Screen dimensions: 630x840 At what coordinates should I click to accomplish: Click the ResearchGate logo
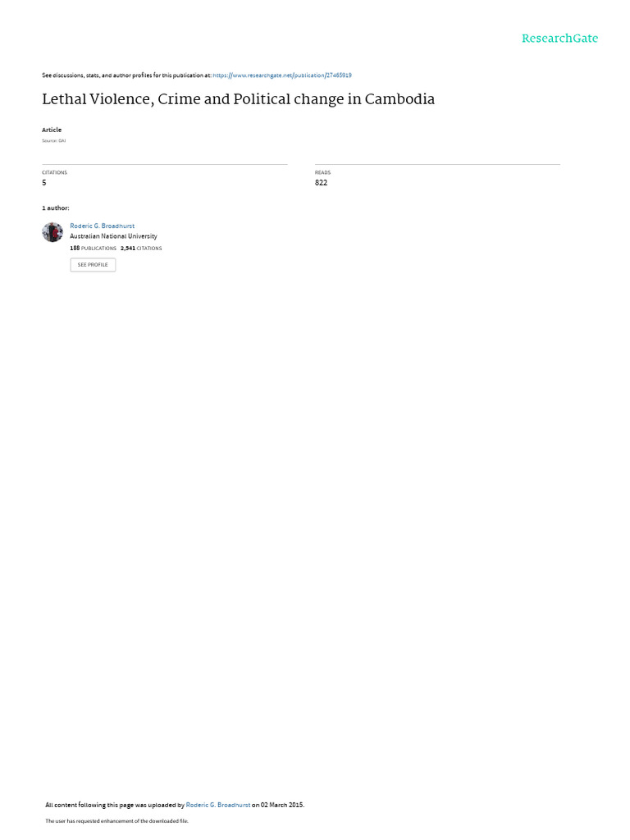click(559, 39)
